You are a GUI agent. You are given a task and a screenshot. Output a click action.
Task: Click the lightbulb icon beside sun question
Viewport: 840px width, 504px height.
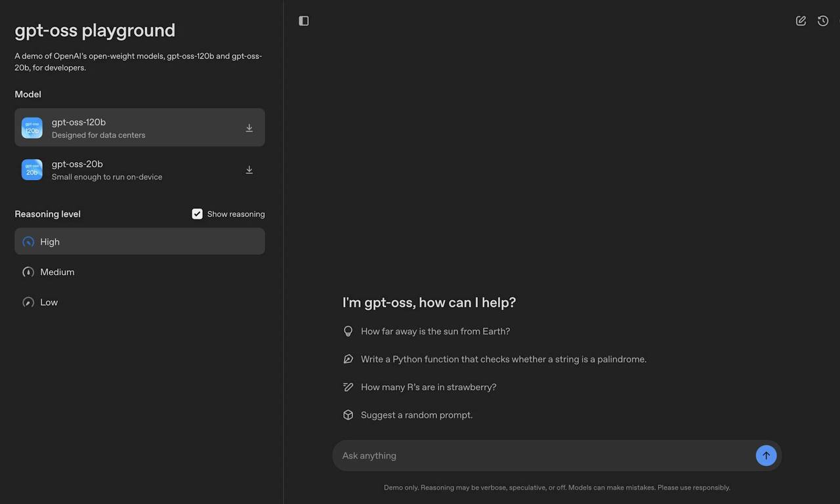348,331
